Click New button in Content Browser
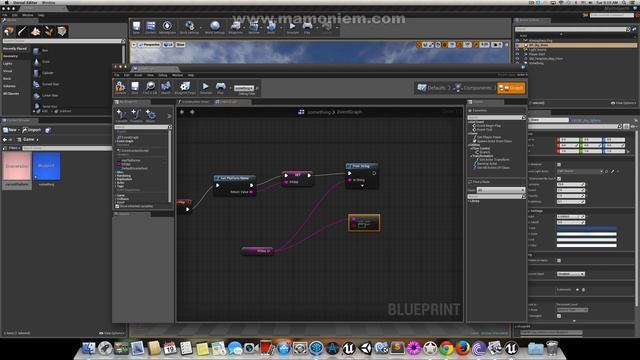Screen dimensions: 640x360 [x=10, y=130]
